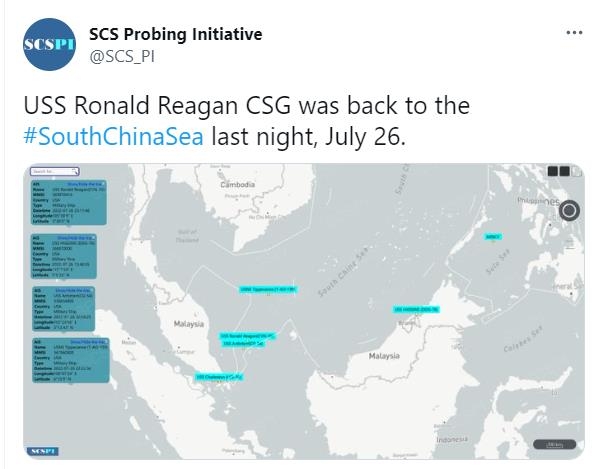
Task: Select the light third layer button top-right
Action: tap(576, 172)
